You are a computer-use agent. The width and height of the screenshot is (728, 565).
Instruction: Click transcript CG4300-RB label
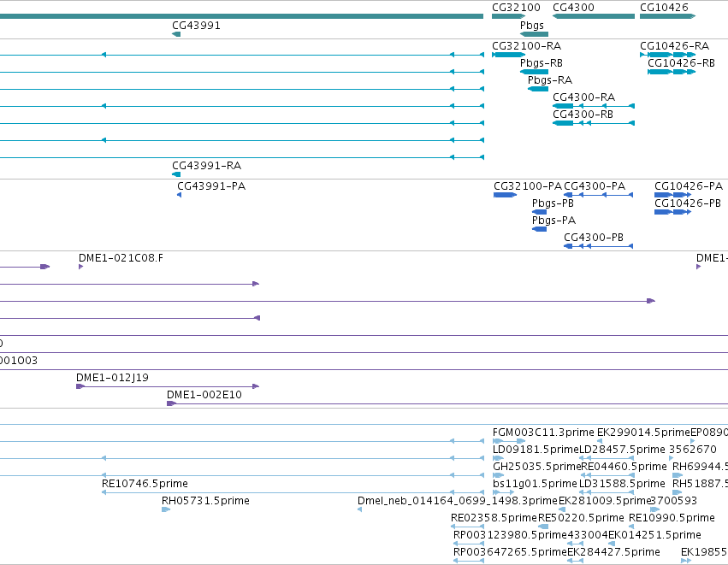(583, 115)
